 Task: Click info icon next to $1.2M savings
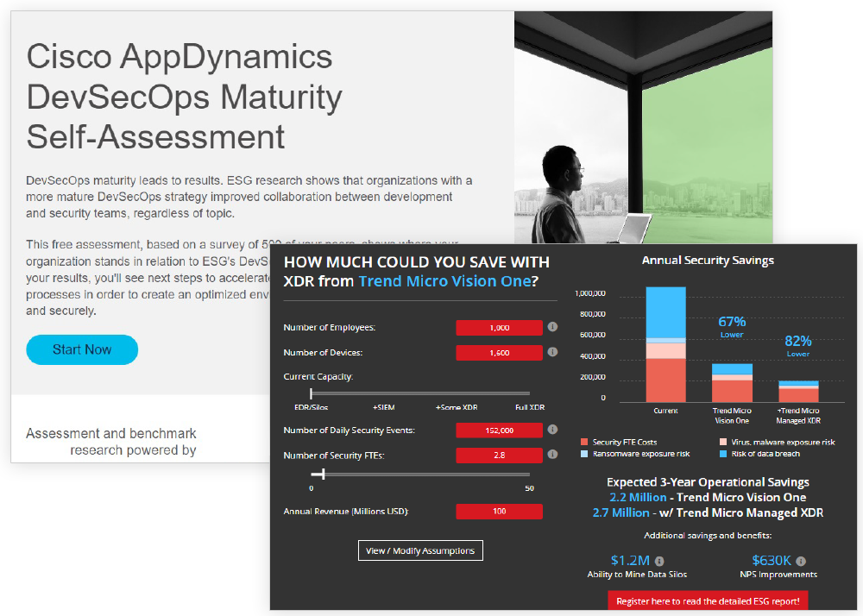pyautogui.click(x=659, y=561)
